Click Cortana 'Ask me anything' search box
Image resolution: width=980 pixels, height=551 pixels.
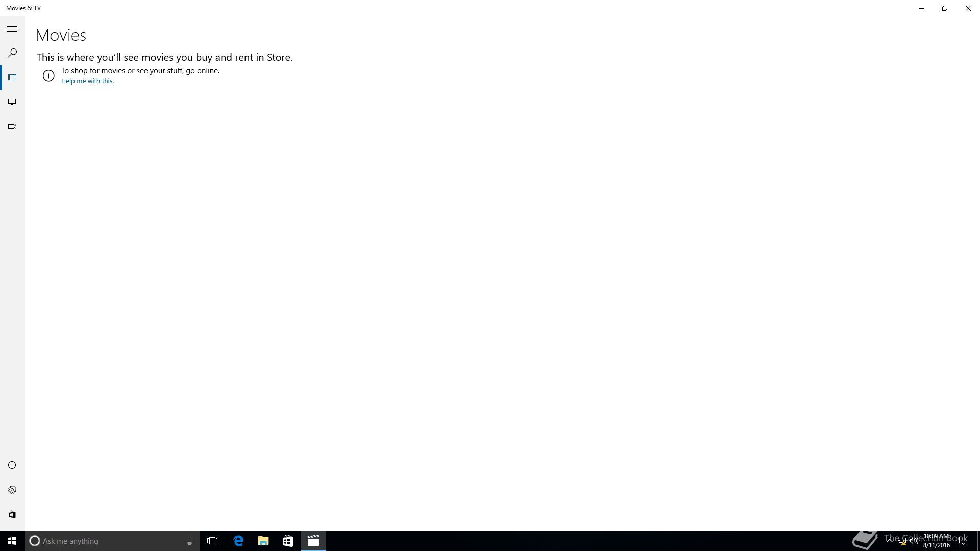click(112, 541)
